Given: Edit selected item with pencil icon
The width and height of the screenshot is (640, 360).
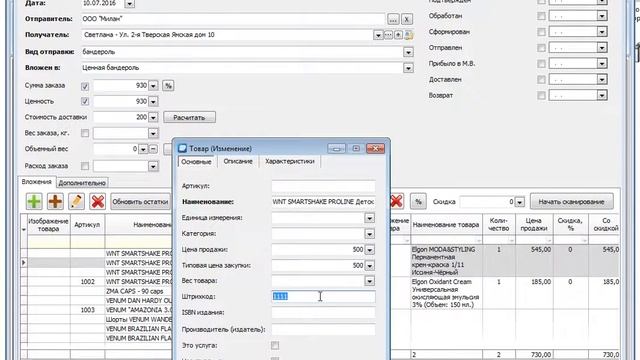Looking at the screenshot, I should 76,202.
